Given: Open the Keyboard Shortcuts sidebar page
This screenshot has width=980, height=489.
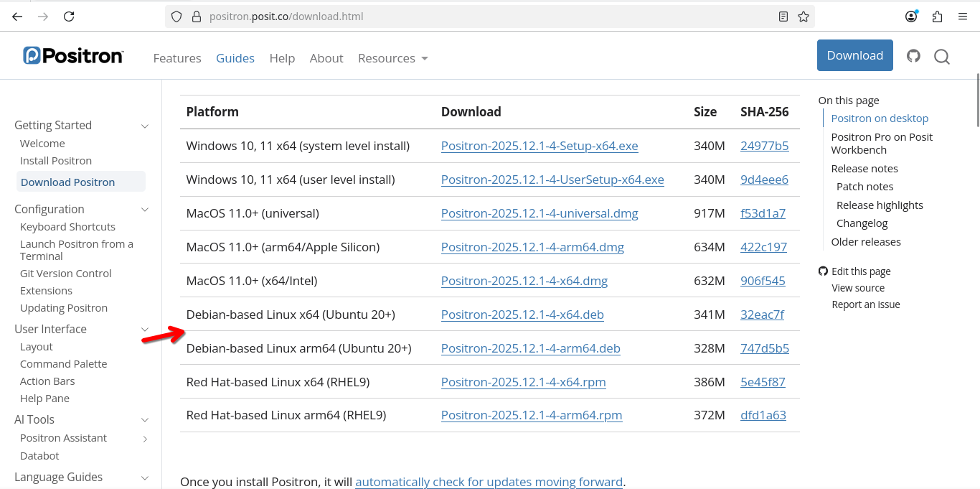Looking at the screenshot, I should [x=67, y=227].
